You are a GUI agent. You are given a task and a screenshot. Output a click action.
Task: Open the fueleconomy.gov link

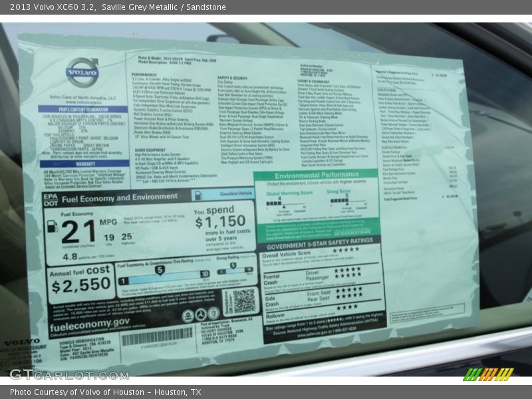[89, 322]
